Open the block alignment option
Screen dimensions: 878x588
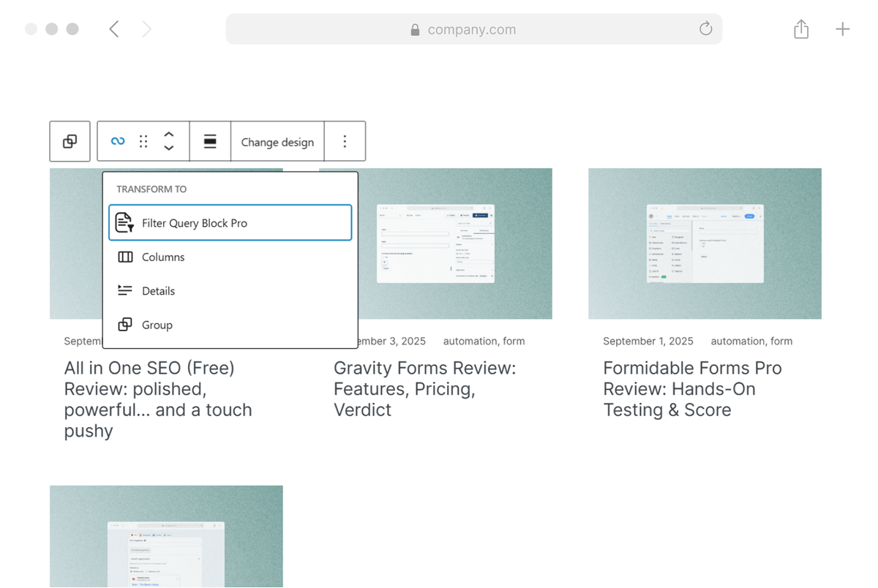210,141
